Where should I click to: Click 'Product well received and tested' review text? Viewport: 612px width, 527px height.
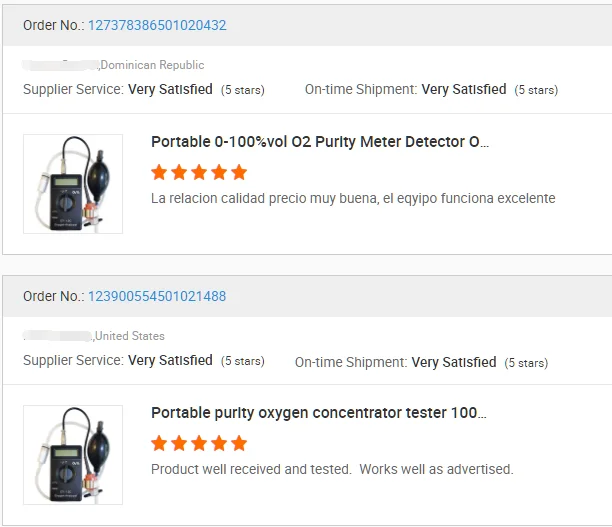(331, 469)
